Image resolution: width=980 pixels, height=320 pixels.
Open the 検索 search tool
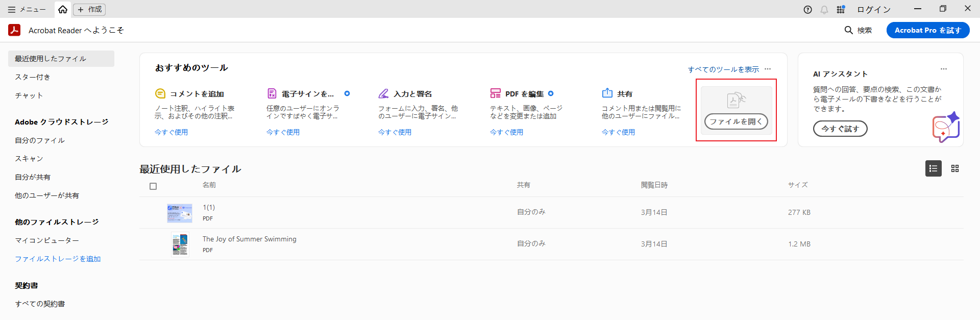[x=859, y=30]
